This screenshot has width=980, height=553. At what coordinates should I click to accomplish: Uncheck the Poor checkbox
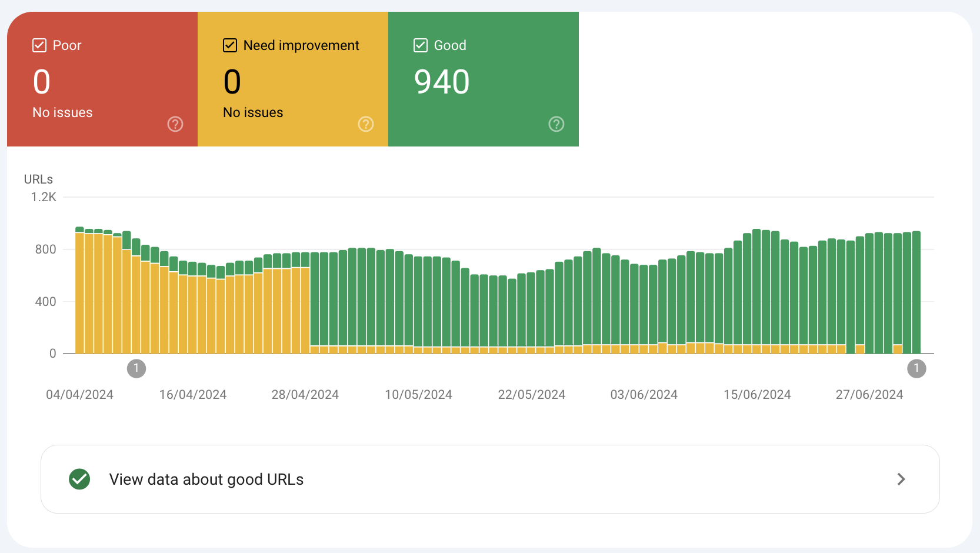(x=39, y=45)
